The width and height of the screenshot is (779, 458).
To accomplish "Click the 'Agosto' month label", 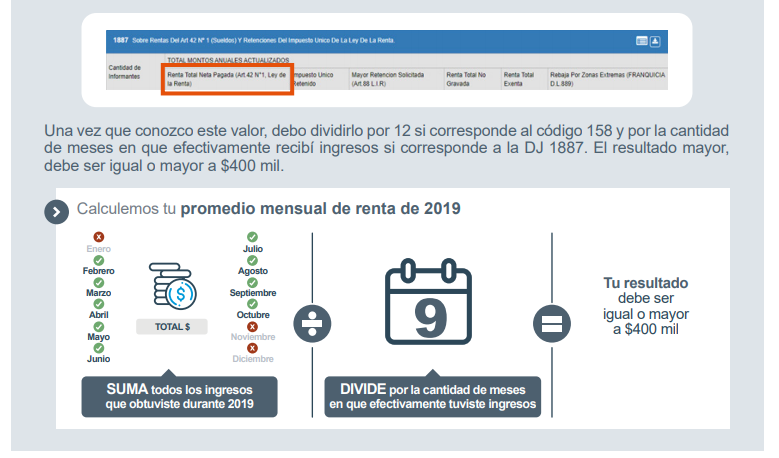I will pos(253,271).
